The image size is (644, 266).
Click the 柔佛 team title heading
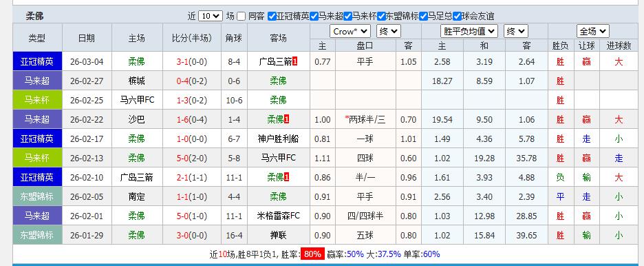34,16
